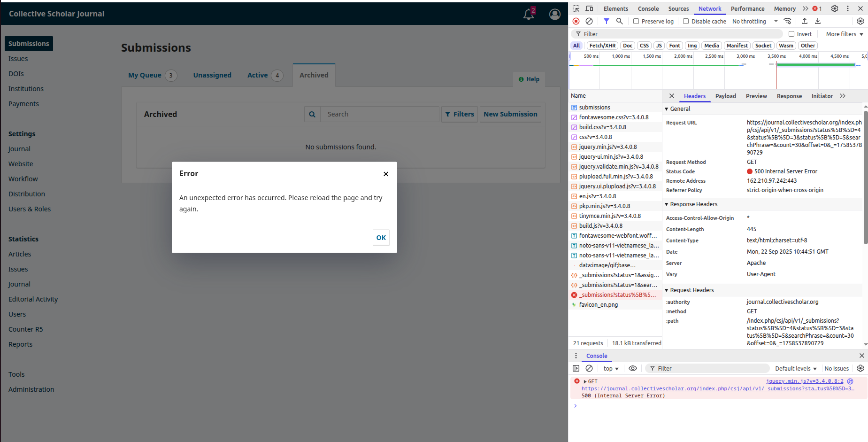Viewport: 868px width, 442px height.
Task: Open the DevTools inspect element picker
Action: tap(576, 8)
